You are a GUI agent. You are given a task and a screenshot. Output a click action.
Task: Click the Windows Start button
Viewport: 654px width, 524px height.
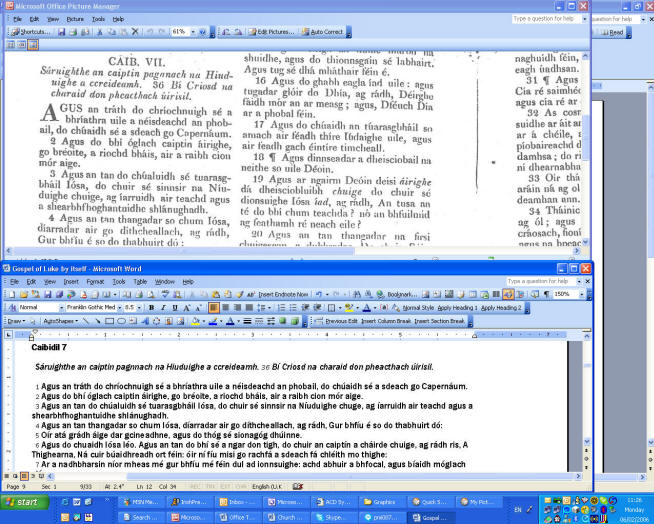(x=25, y=502)
